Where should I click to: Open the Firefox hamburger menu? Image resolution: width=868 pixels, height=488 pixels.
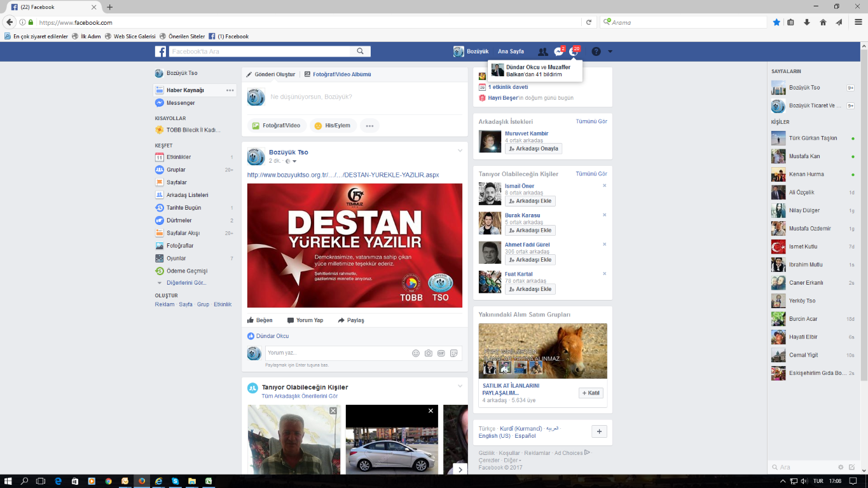858,22
